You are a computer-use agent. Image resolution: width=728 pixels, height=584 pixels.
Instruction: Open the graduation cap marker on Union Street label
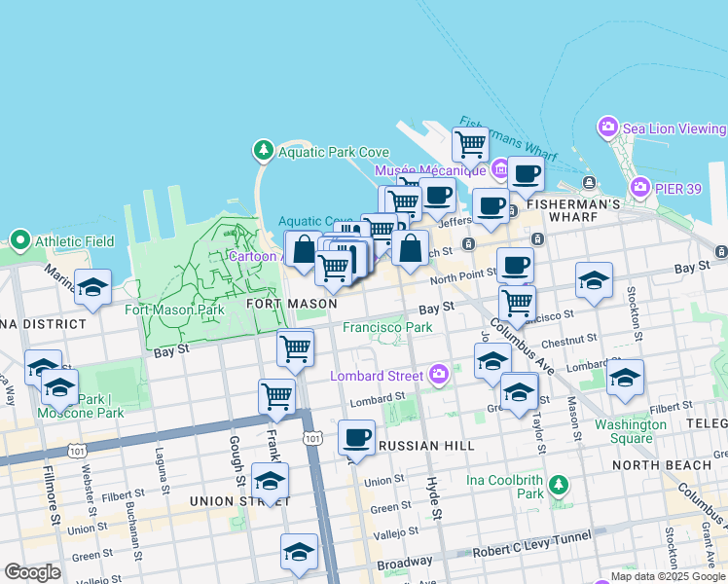pos(271,484)
